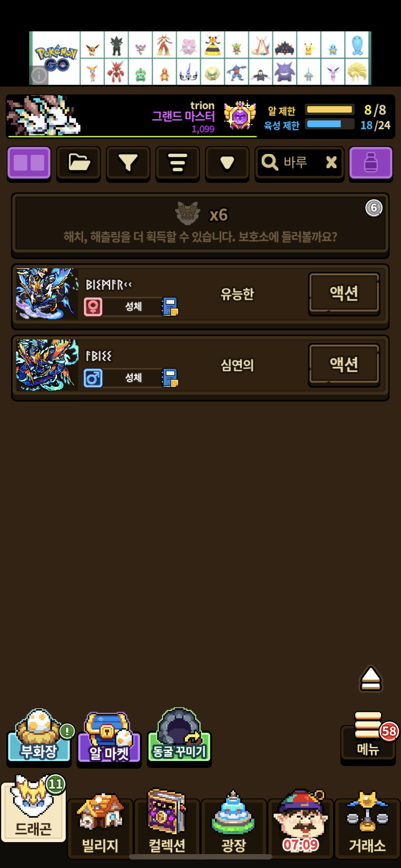This screenshot has height=868, width=401.
Task: Open the 부화장 hatchery nest icon
Action: [x=39, y=735]
